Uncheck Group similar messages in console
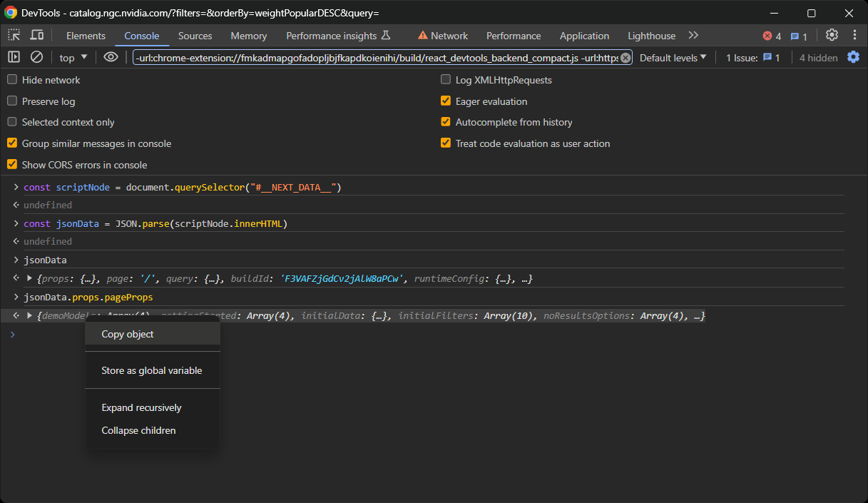The image size is (868, 503). click(11, 143)
